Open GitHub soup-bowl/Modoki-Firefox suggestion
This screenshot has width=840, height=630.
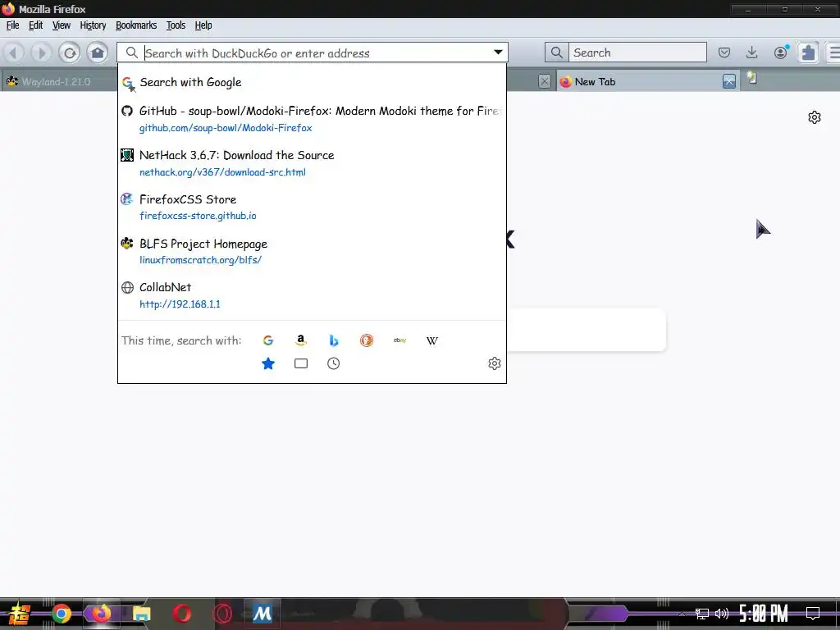[312, 119]
